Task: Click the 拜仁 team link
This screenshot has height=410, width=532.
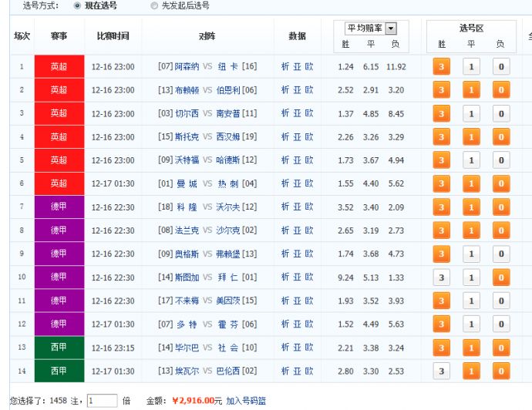Action: point(228,277)
